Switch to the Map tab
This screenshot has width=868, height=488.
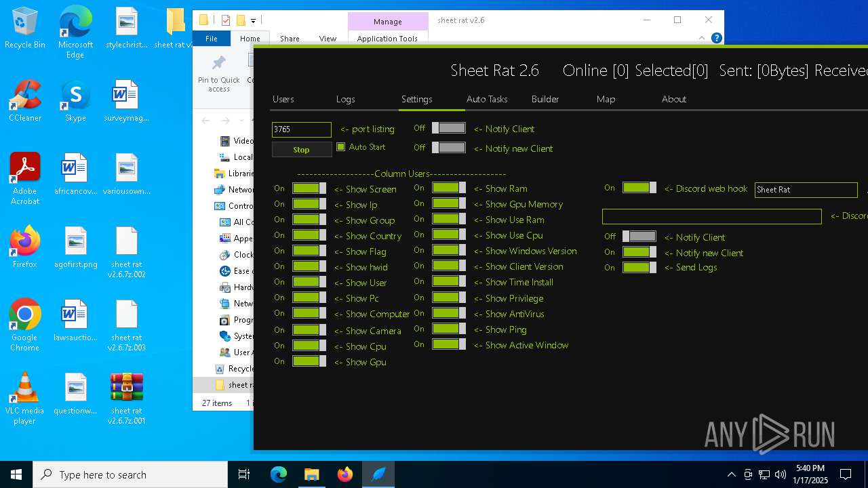606,99
